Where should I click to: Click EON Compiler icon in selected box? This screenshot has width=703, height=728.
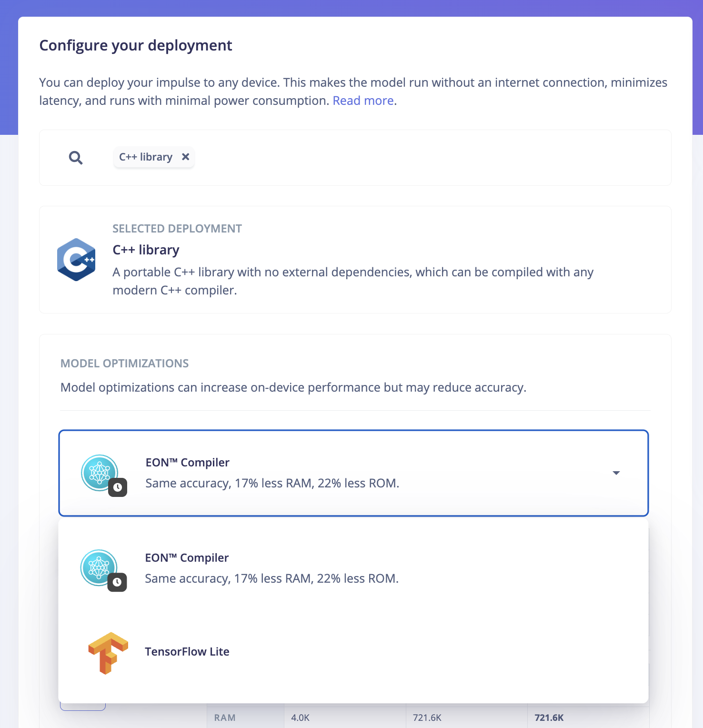pos(99,473)
